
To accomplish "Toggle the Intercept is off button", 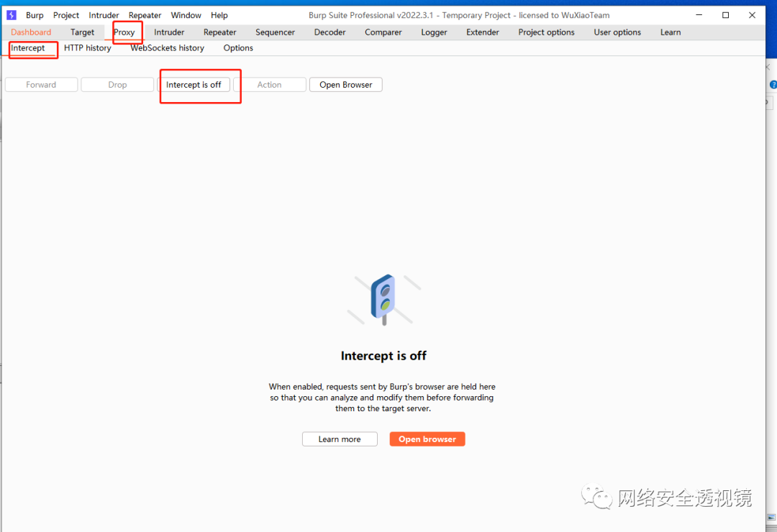I will pos(194,85).
